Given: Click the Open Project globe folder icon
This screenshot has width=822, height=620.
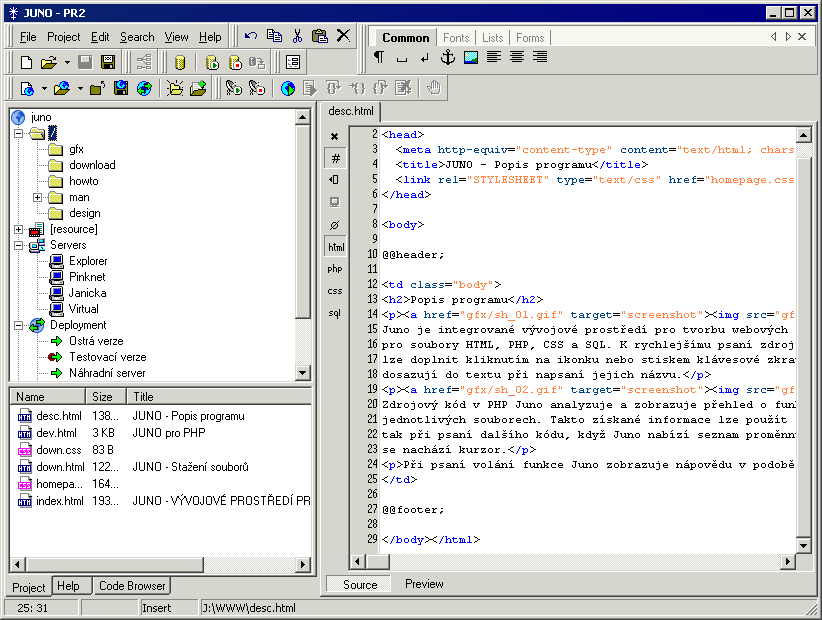Looking at the screenshot, I should (x=62, y=89).
